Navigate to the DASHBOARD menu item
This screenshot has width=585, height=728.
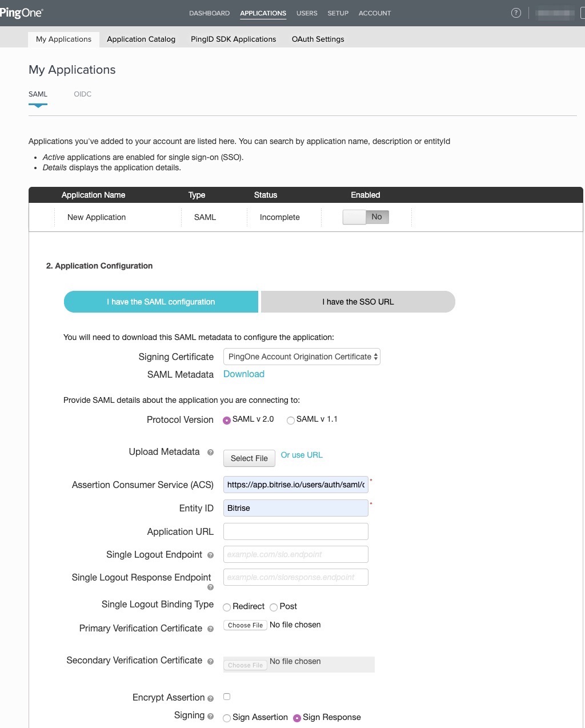209,13
